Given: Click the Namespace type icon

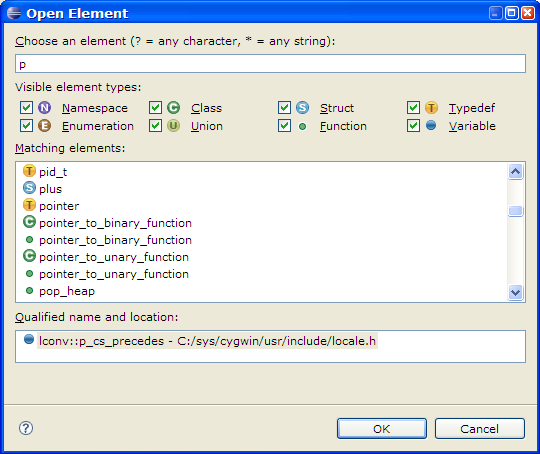Looking at the screenshot, I should point(44,108).
